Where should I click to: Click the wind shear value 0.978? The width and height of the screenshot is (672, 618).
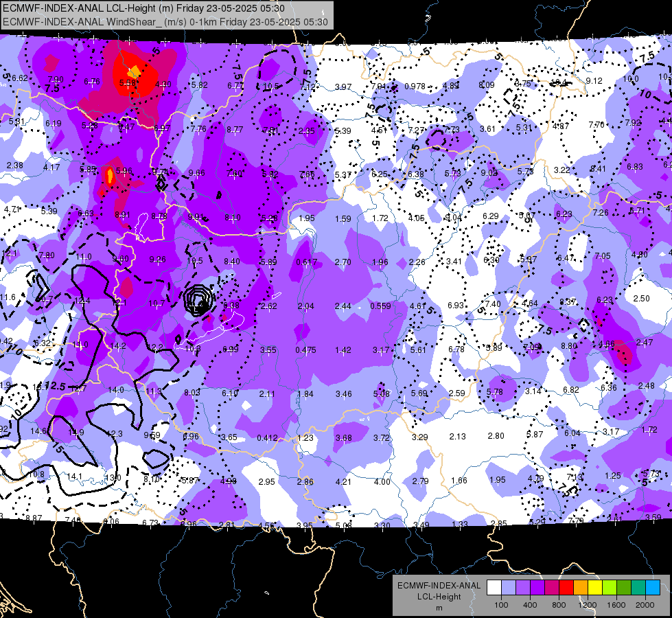coord(415,87)
